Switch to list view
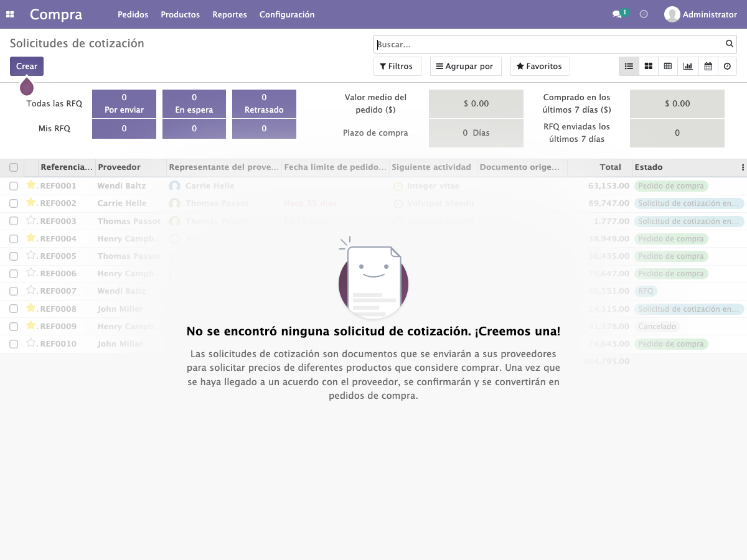Screen dimensions: 747x560 point(629,66)
